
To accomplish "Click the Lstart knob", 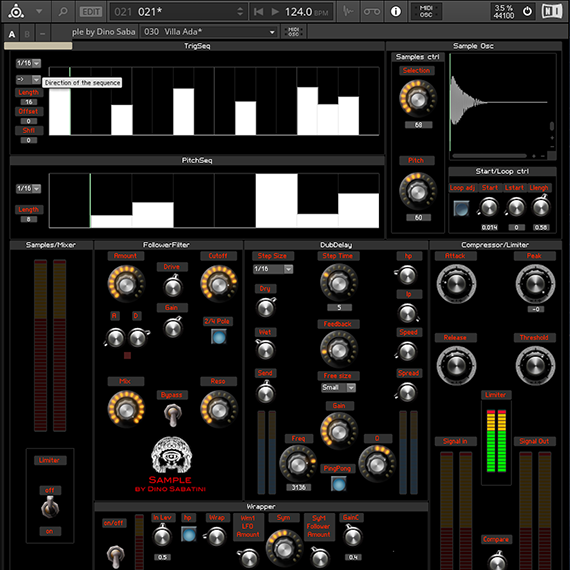I will click(515, 207).
